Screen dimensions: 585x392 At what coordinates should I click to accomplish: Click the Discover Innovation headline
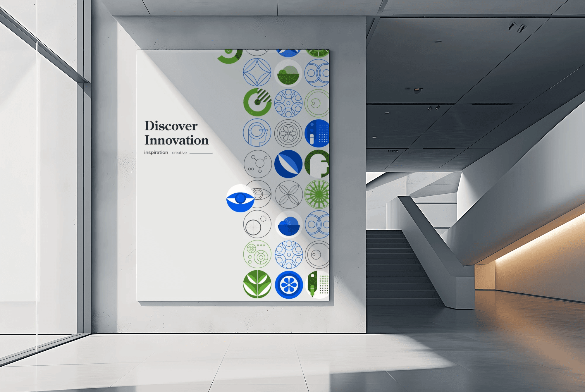[176, 133]
